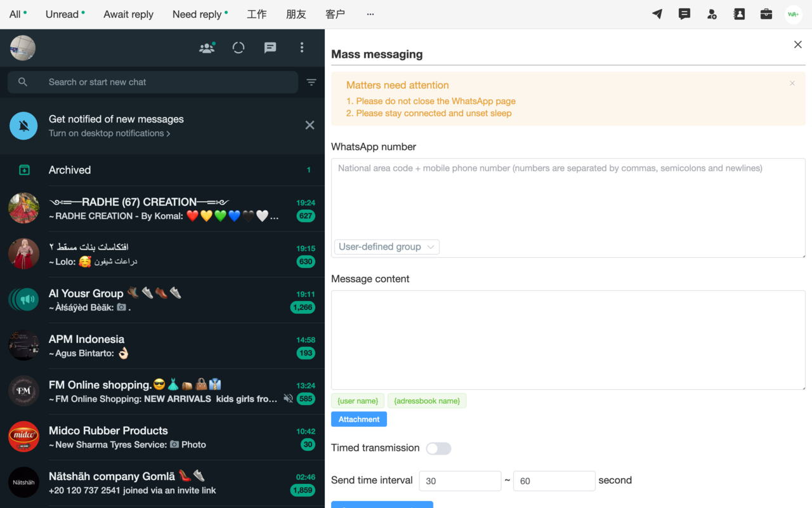Open the Status circle icon

pos(239,48)
